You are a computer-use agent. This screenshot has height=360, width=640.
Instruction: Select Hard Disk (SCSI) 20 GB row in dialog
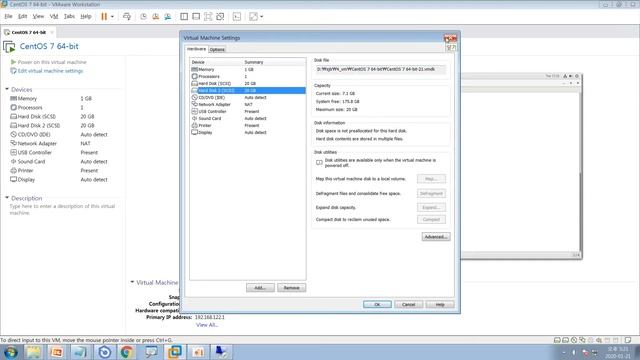coord(248,83)
